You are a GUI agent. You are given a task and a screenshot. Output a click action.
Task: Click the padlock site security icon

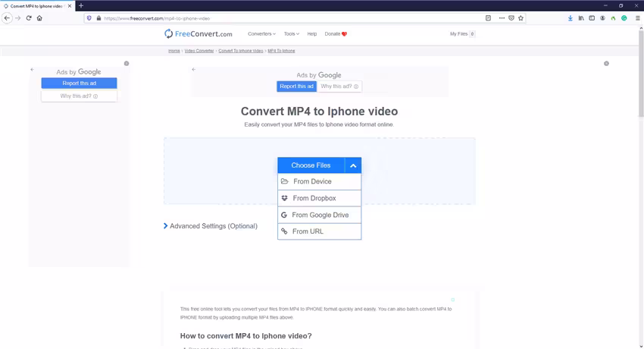tap(98, 18)
